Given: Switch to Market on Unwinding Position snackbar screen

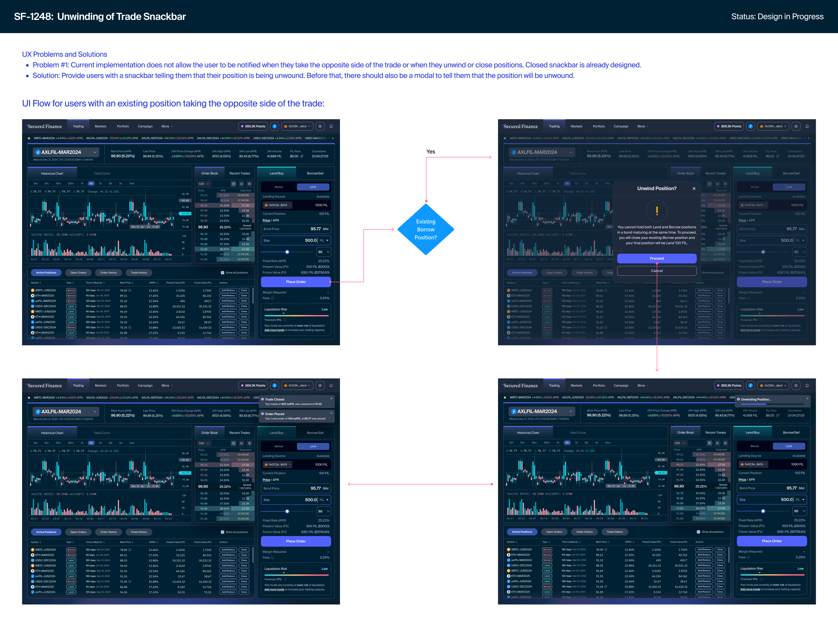Looking at the screenshot, I should (755, 446).
